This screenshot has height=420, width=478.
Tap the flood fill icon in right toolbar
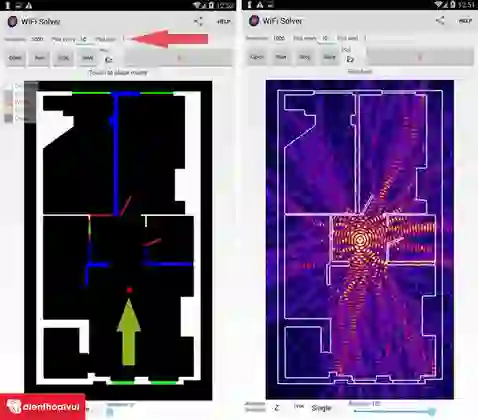tap(350, 59)
